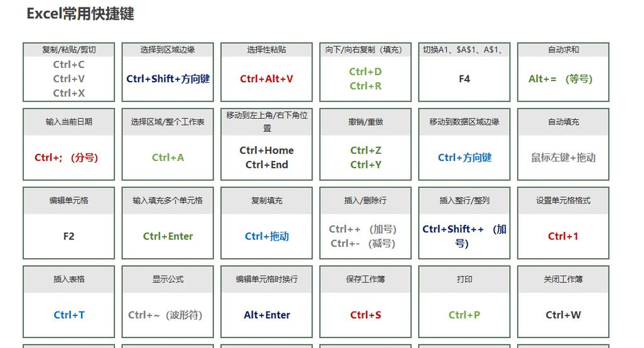Click the 'Ctrl+V' shortcut text
Viewport: 644px width, 348px height.
pyautogui.click(x=68, y=79)
